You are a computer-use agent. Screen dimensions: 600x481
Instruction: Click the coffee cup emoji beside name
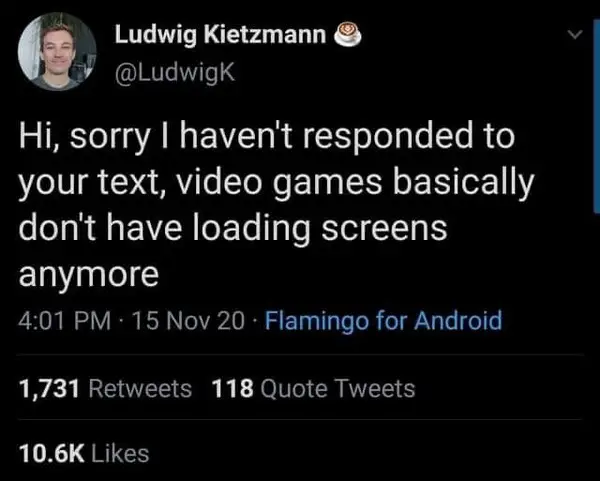tap(347, 34)
